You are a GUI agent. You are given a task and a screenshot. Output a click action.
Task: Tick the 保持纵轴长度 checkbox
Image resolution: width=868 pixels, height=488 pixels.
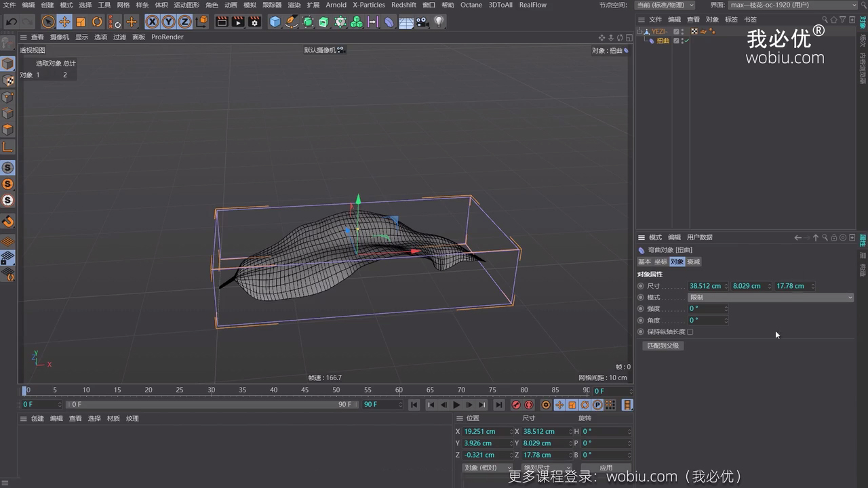click(690, 332)
